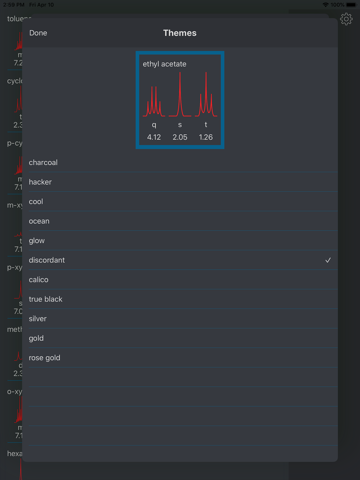Apply the glow theme
Image resolution: width=360 pixels, height=480 pixels.
180,241
